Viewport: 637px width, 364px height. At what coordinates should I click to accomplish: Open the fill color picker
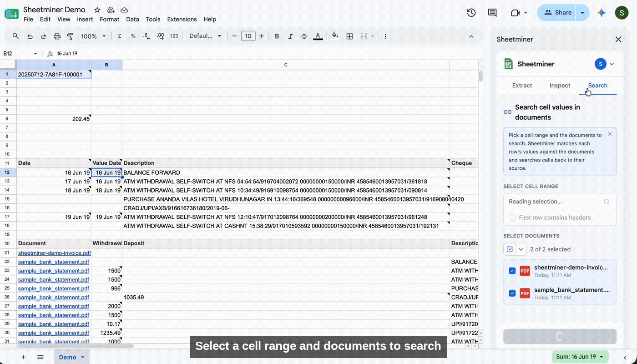click(335, 36)
